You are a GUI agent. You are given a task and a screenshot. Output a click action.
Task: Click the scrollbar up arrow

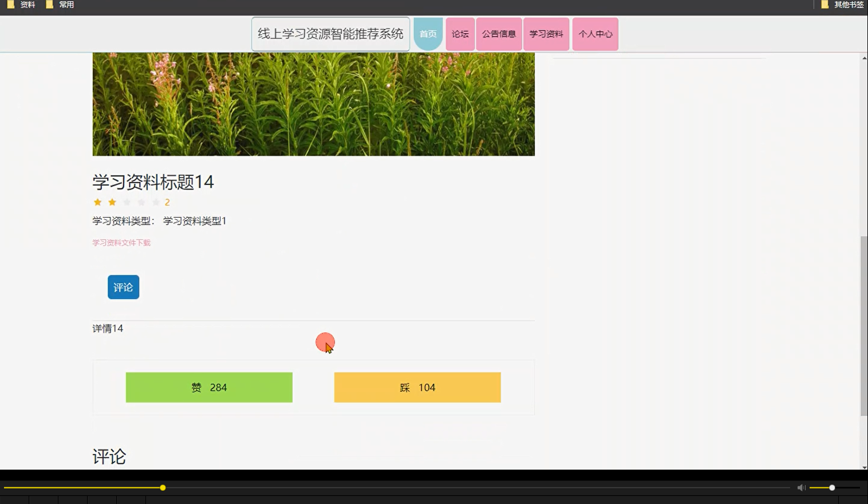click(x=864, y=58)
